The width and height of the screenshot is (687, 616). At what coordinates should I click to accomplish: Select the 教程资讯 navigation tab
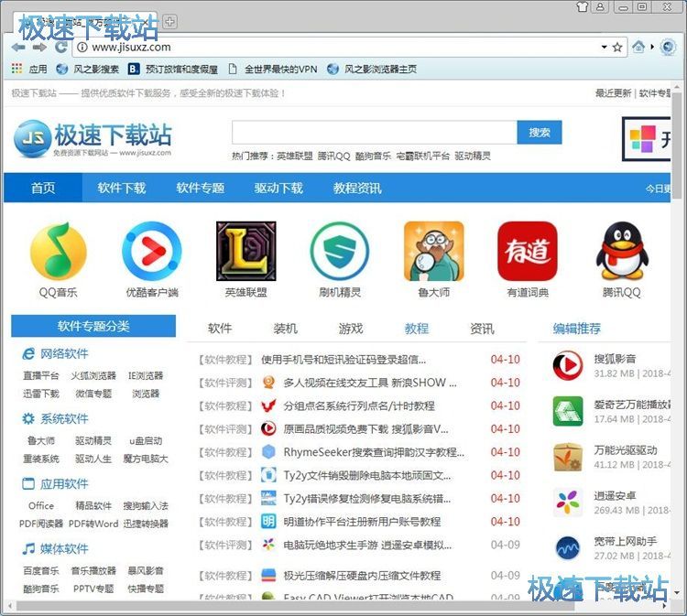click(x=357, y=188)
